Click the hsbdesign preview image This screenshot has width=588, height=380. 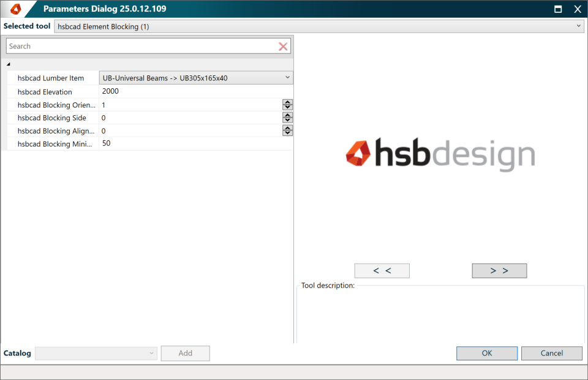[x=440, y=154]
